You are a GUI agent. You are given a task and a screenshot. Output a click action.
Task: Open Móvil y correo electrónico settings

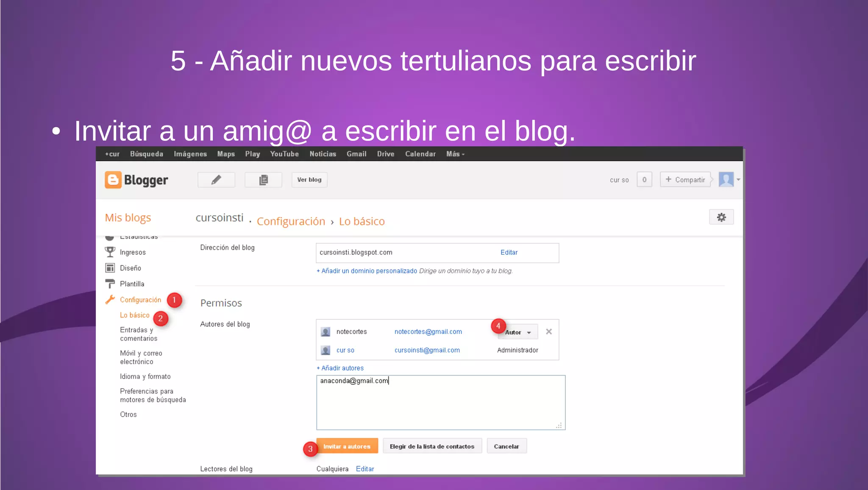[x=141, y=357]
